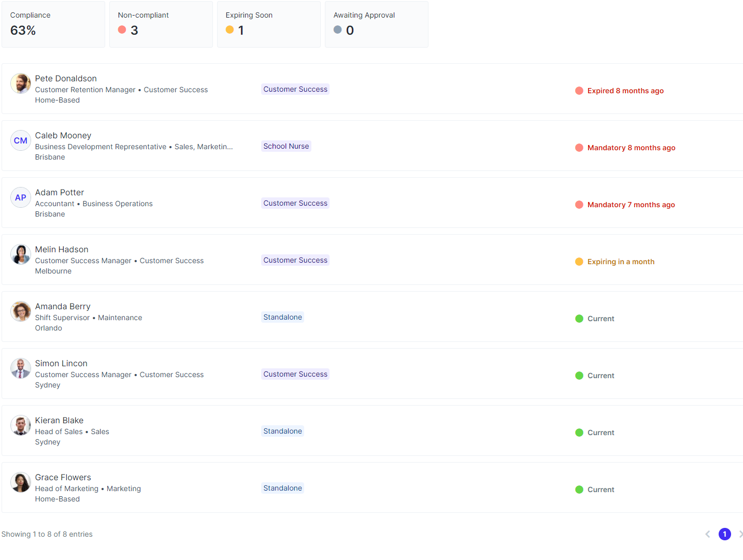Select the Expiring Soon summary card
743x560 pixels.
[x=269, y=24]
